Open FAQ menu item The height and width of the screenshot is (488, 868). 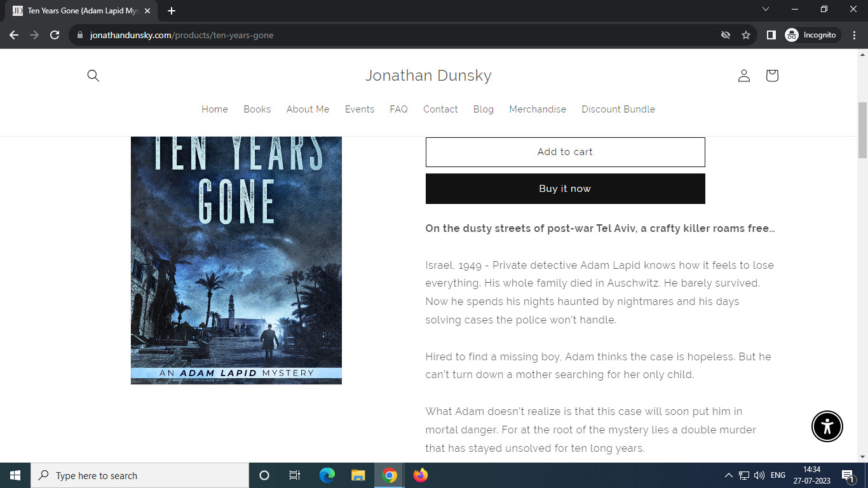[x=399, y=109]
